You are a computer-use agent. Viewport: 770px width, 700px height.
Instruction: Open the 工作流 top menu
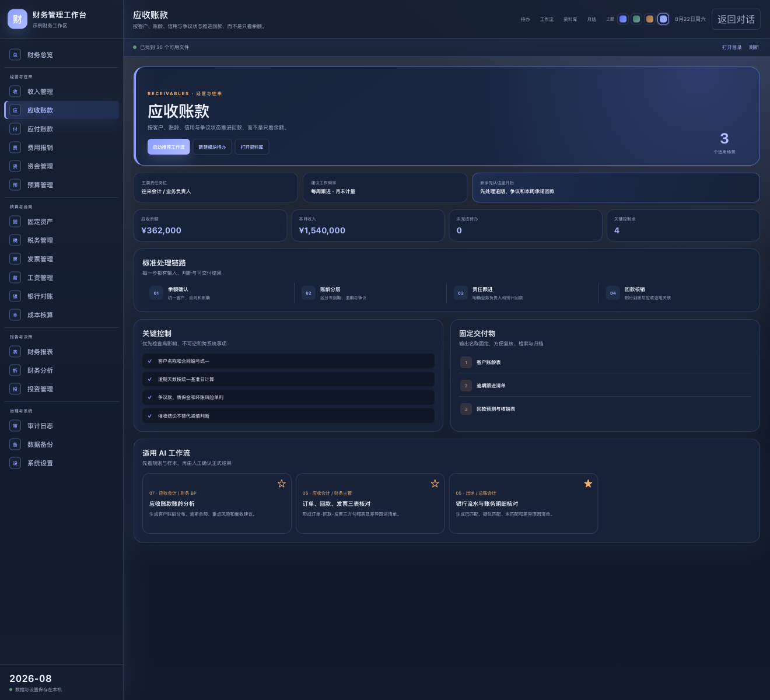[547, 19]
